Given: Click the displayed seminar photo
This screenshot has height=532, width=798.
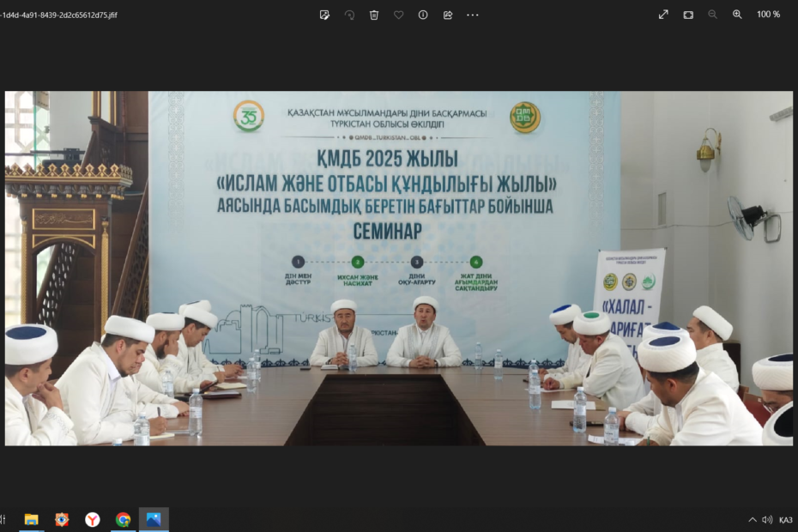Looking at the screenshot, I should pyautogui.click(x=399, y=268).
